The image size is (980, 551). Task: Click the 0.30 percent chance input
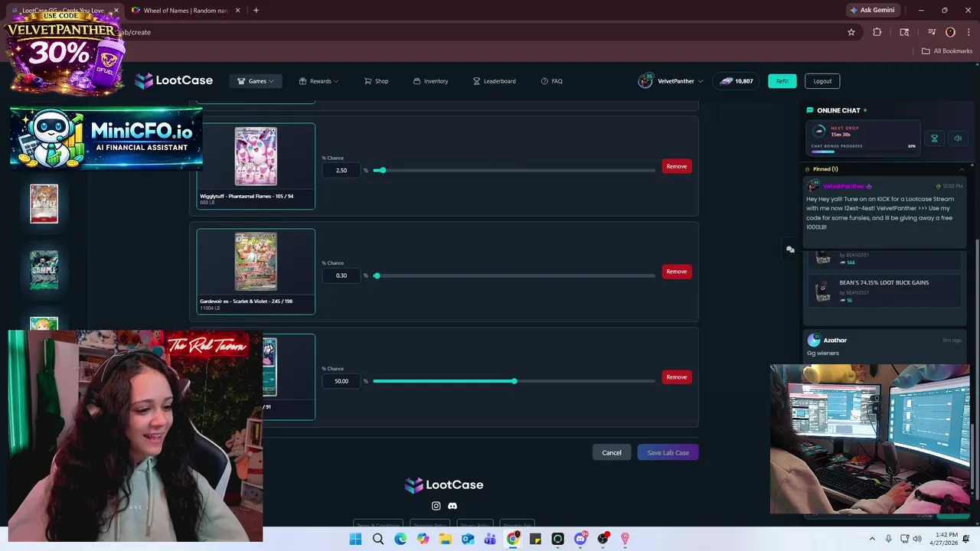click(x=341, y=275)
